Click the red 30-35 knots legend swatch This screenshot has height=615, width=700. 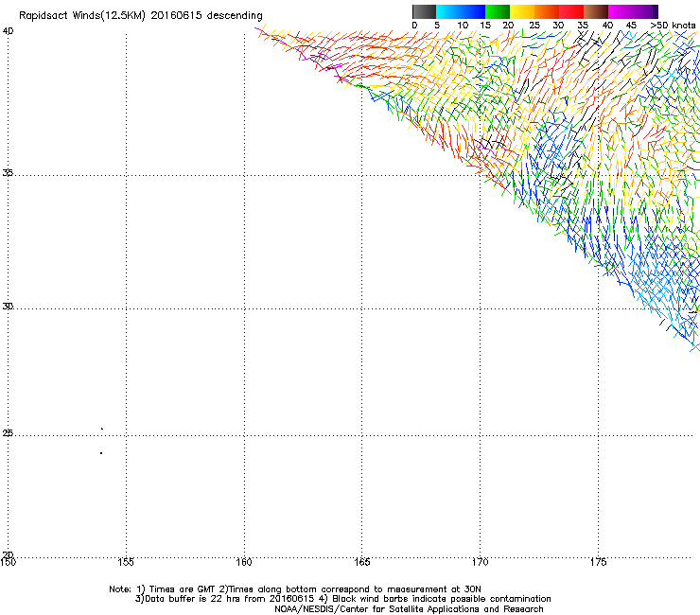click(x=571, y=11)
